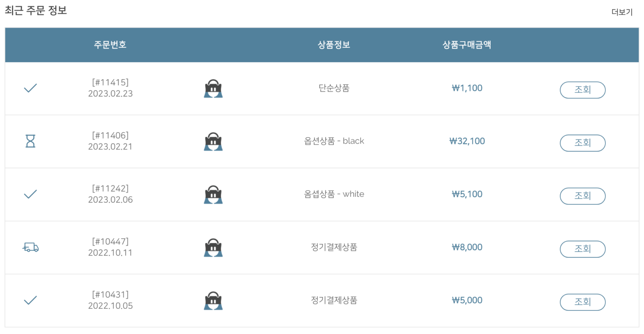Click the 옵션상품 - black product thumbnail
The height and width of the screenshot is (334, 644).
pyautogui.click(x=213, y=141)
